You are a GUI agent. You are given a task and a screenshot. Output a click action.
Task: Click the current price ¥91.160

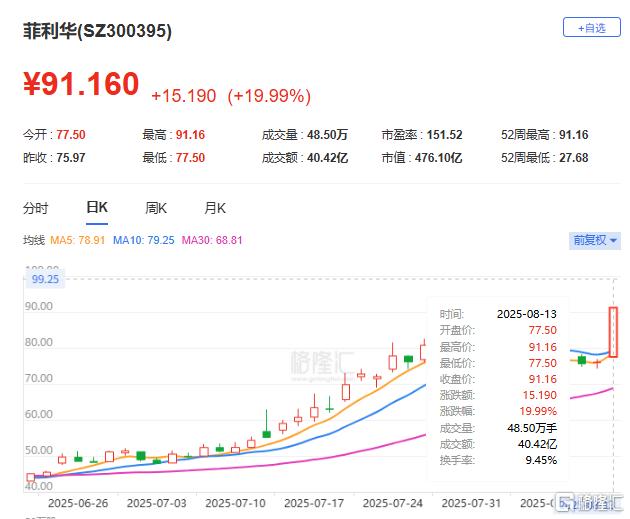tap(81, 84)
